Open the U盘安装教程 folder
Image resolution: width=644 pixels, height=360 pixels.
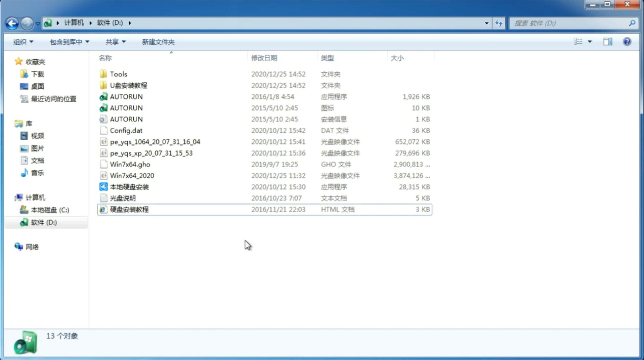coord(128,85)
